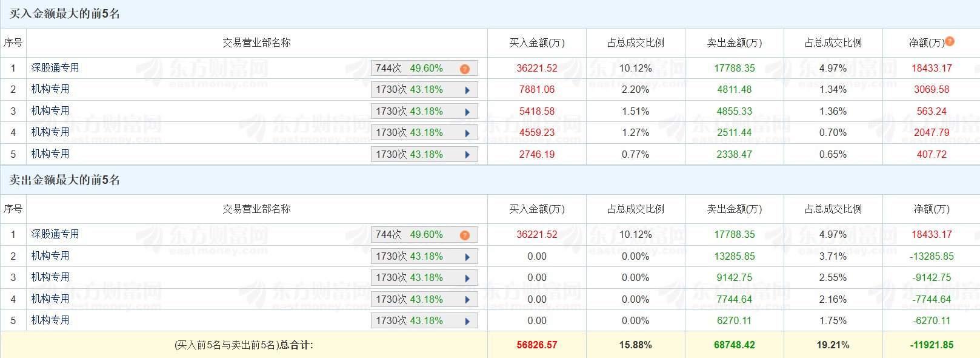
Task: Click the help icon beside 净额(万) header
Action: [950, 41]
